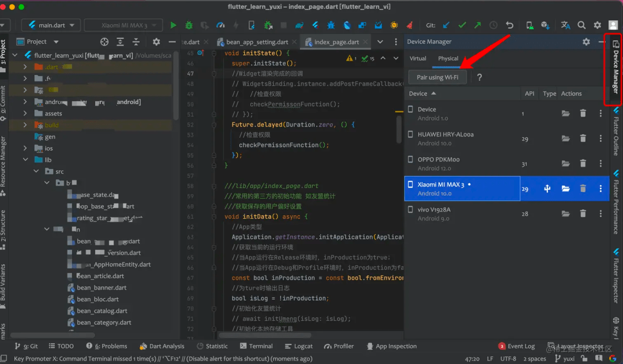Image resolution: width=623 pixels, height=364 pixels.
Task: Click the Pair using Wi-Fi button
Action: point(437,77)
